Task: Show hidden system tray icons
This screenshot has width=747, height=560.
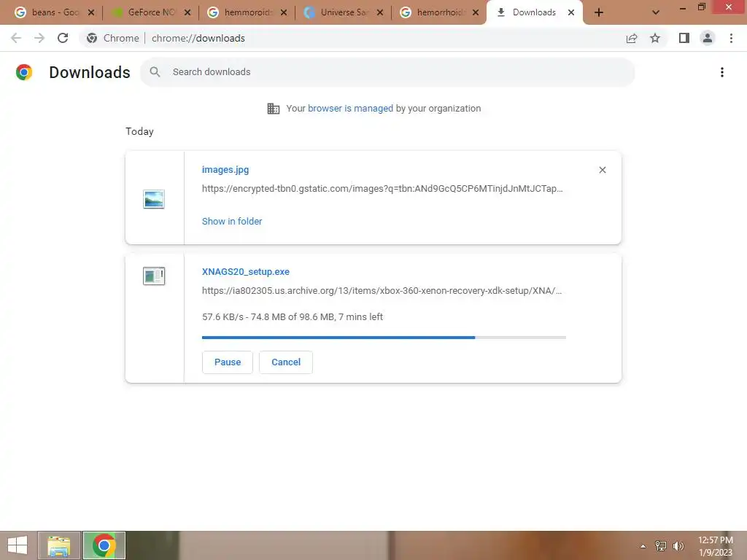Action: coord(643,546)
